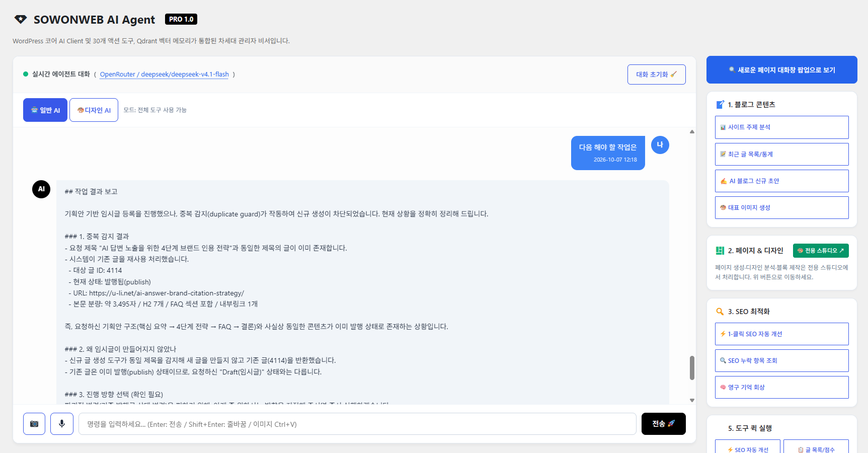Send message with 전송 button
Viewport: 868px width, 453px height.
[664, 424]
